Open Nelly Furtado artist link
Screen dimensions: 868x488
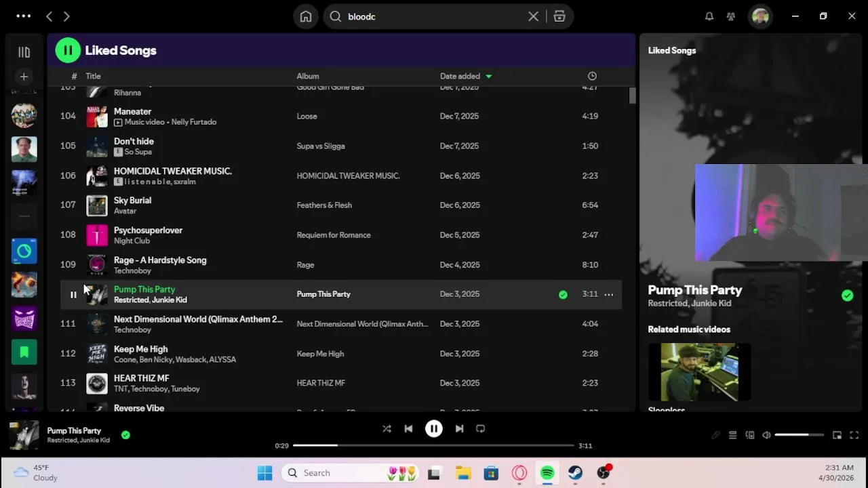click(x=193, y=122)
